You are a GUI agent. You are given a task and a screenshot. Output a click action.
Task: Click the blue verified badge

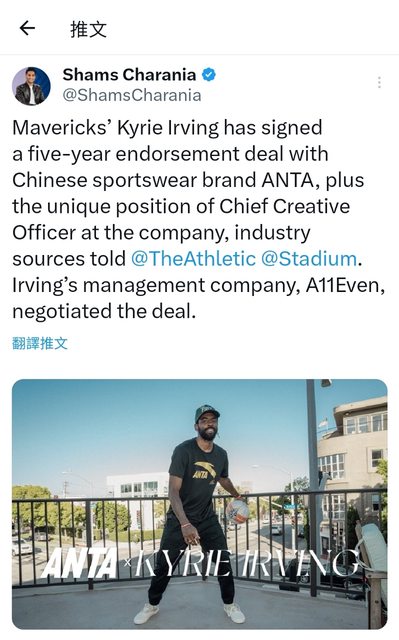tap(209, 75)
